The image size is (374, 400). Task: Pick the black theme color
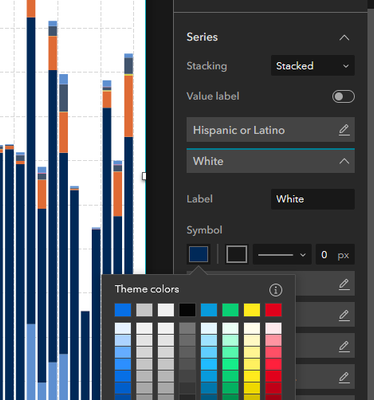(x=187, y=310)
